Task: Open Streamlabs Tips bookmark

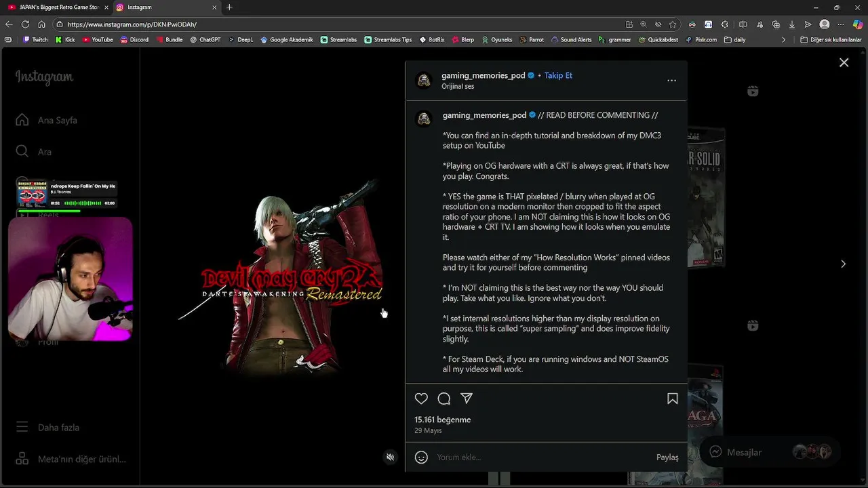Action: (388, 39)
